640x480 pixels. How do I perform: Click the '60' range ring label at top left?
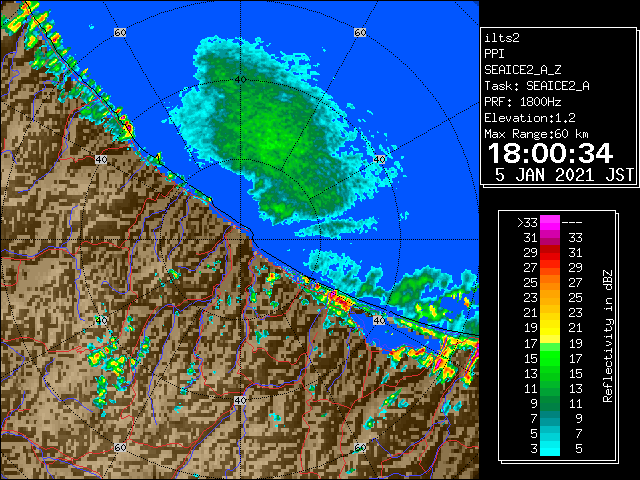coord(120,33)
